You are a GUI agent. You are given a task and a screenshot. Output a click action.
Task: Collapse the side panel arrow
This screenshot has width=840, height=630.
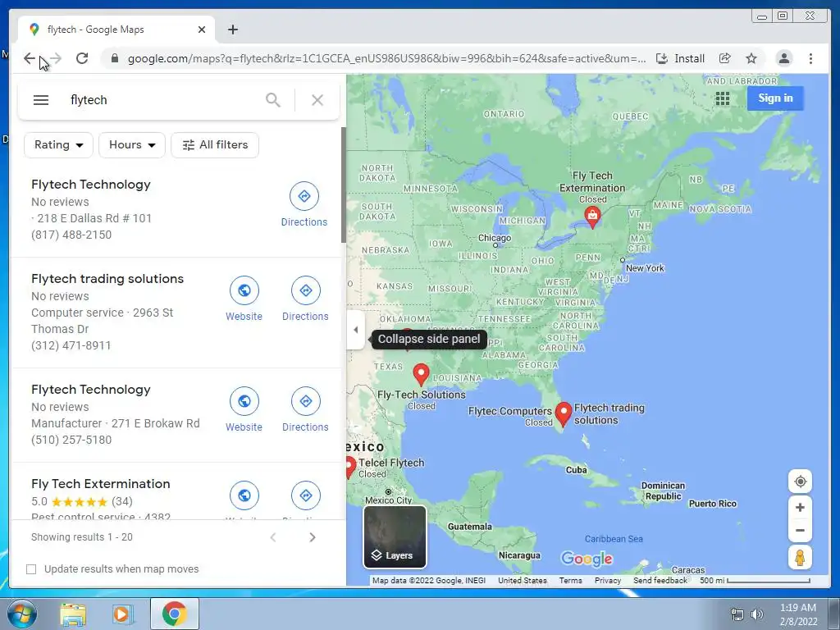[356, 330]
